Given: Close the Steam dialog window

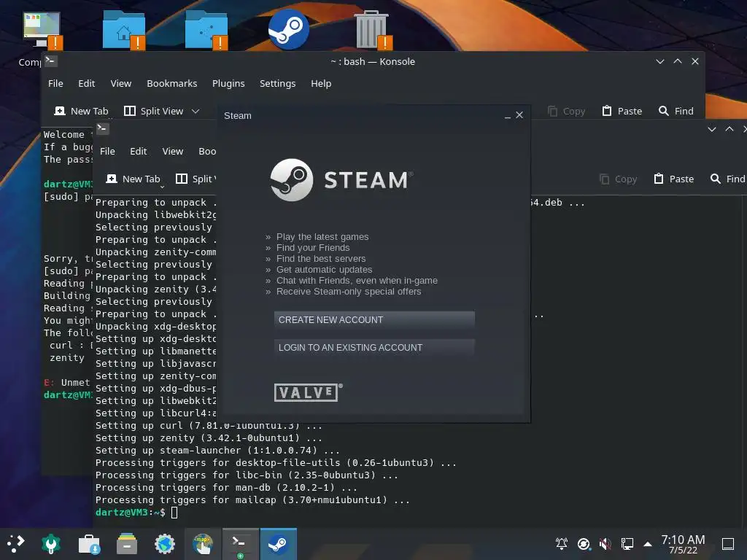Looking at the screenshot, I should tap(519, 115).
